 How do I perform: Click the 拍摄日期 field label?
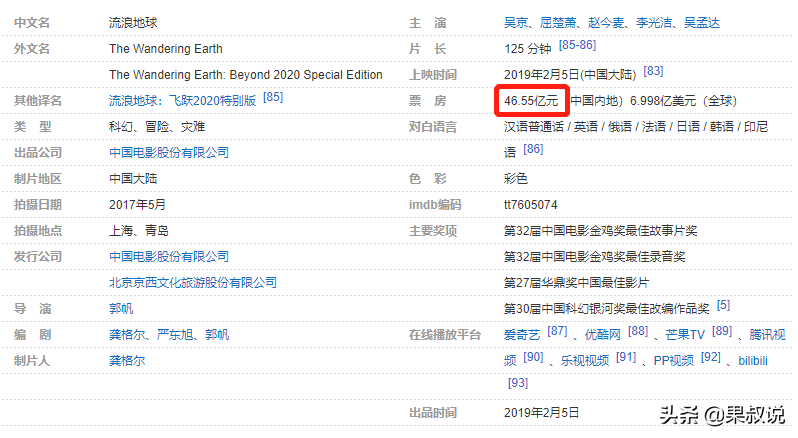tap(38, 205)
